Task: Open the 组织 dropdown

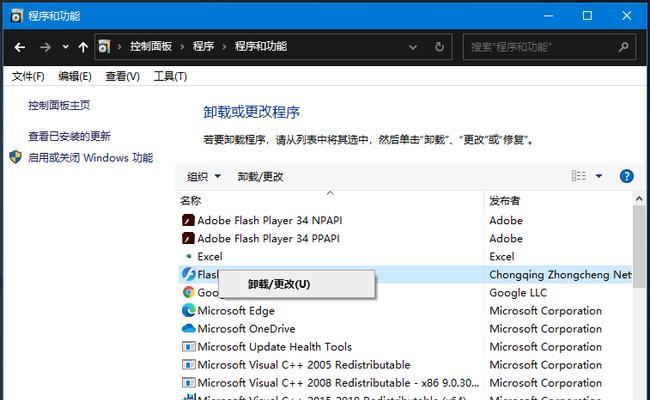Action: point(204,177)
